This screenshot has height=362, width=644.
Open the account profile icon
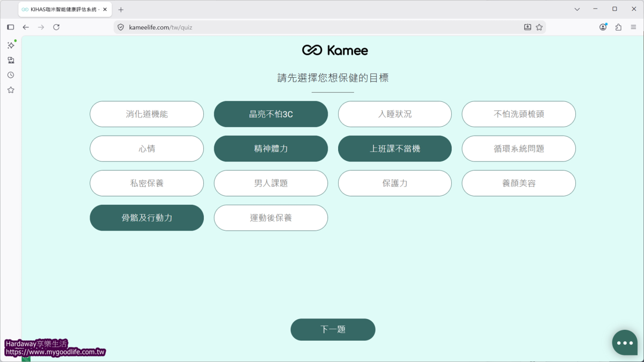point(603,27)
